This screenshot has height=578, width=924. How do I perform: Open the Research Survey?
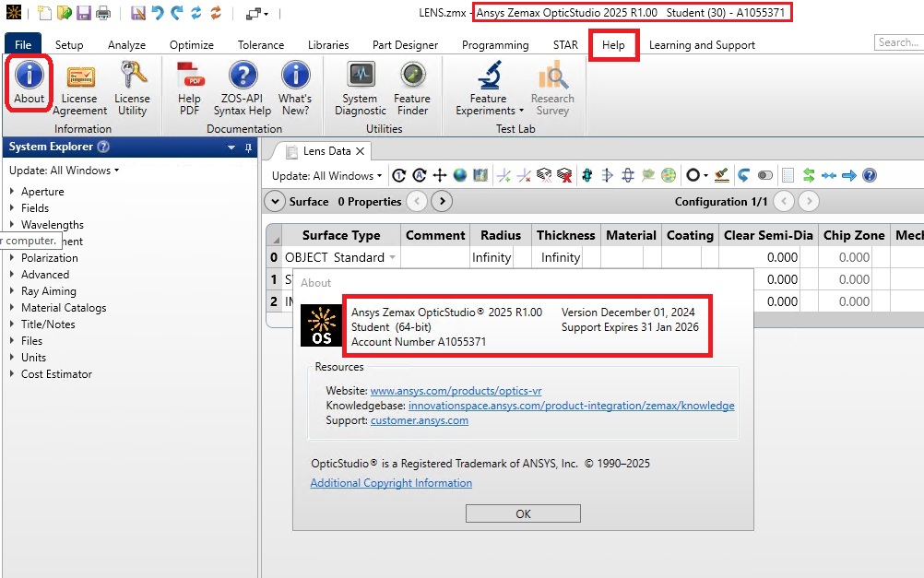coord(552,89)
